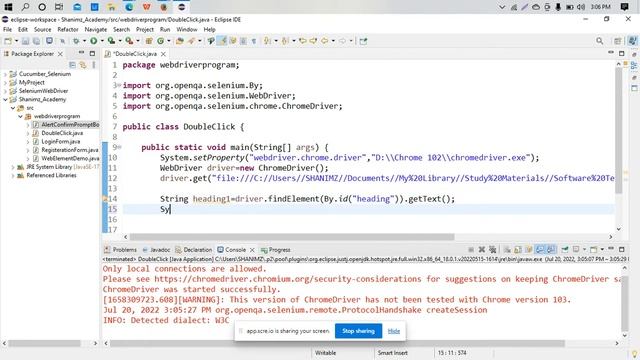Image resolution: width=640 pixels, height=360 pixels.
Task: Save the current file via toolbar
Action: coord(25,41)
